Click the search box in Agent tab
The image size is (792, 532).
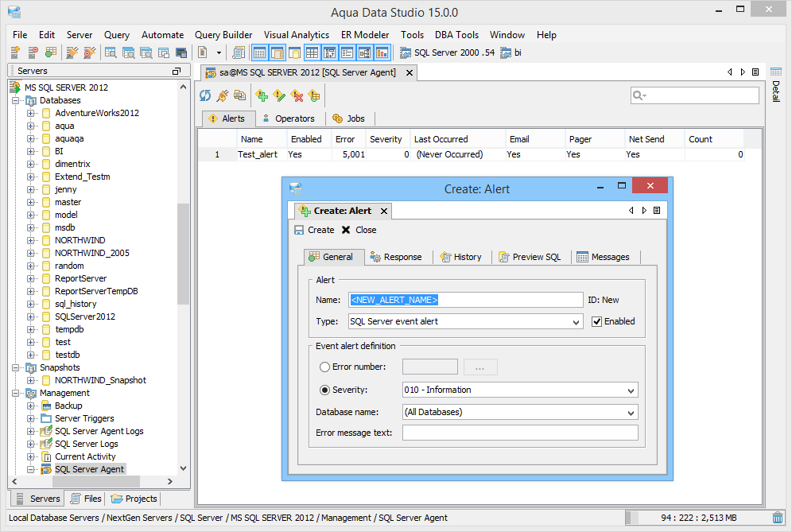695,95
